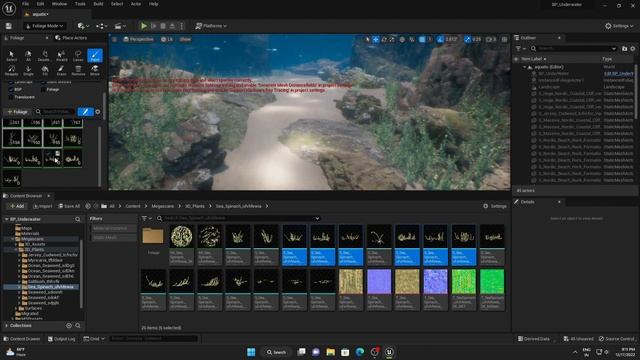Choose the All foliage selection tool
640x360 pixels.
(x=28, y=56)
